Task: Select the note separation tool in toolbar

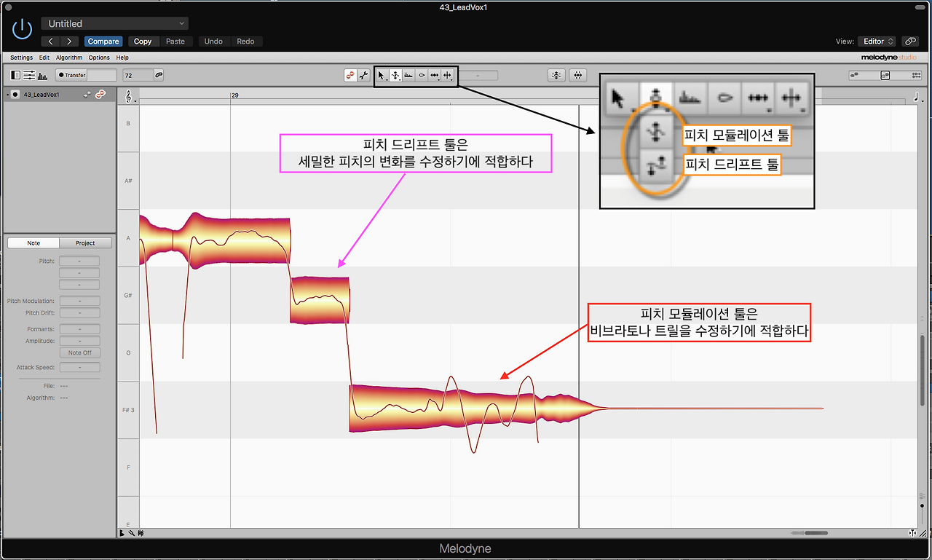Action: (448, 75)
